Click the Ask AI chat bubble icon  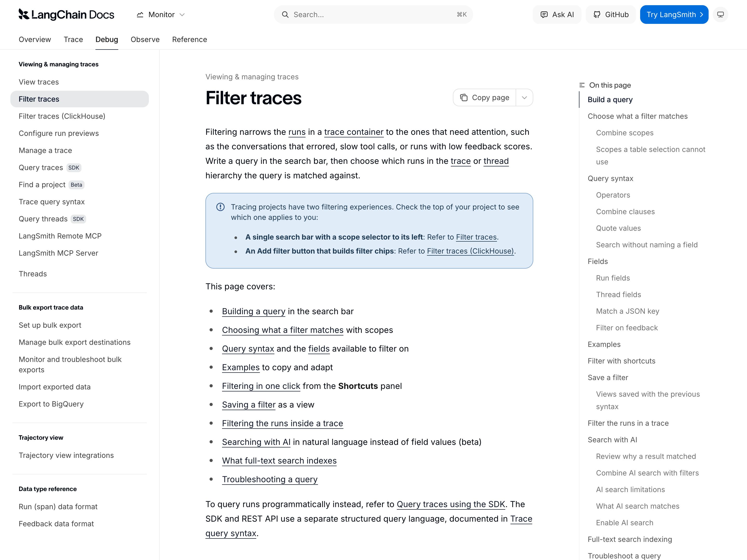point(544,15)
